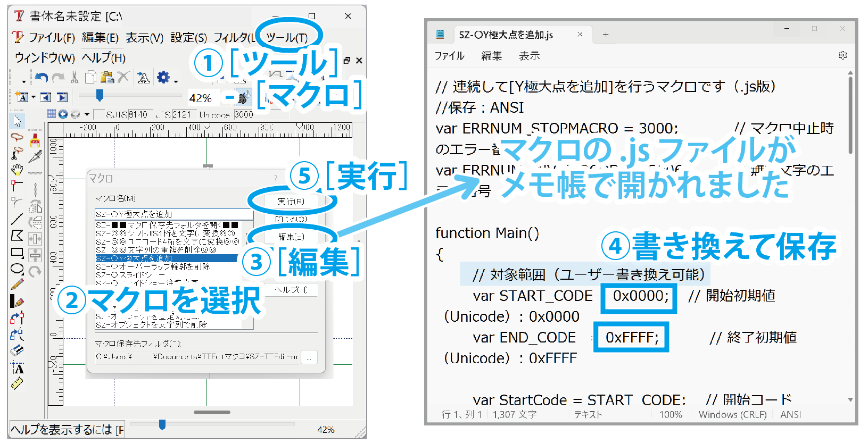Image resolution: width=868 pixels, height=443 pixels.
Task: Open the 設定(S) menu
Action: [x=188, y=37]
